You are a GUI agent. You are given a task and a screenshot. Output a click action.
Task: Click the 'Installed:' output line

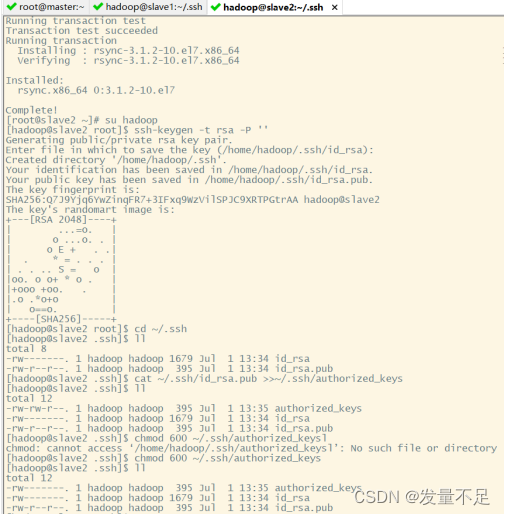tap(34, 81)
